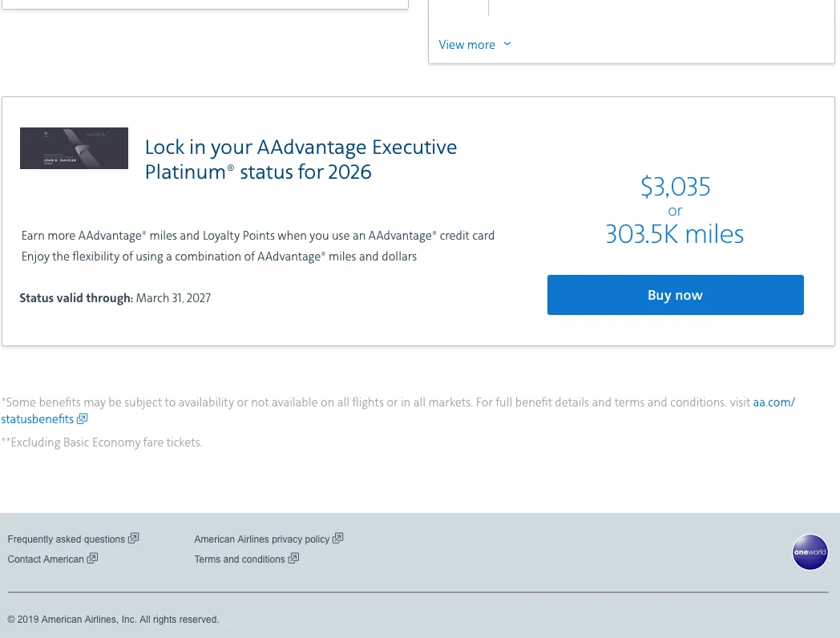Open Frequently asked questions link
The width and height of the screenshot is (840, 638).
point(67,539)
